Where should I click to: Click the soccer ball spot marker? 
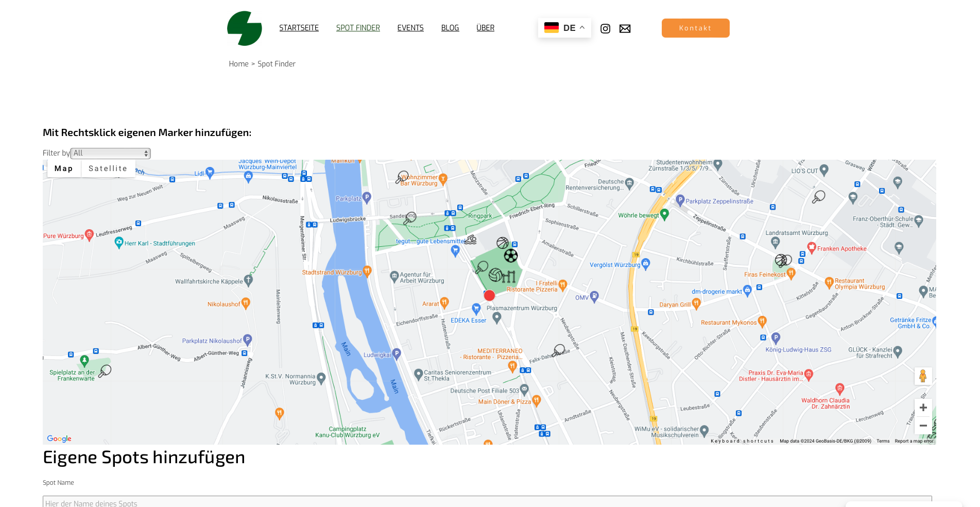click(x=510, y=256)
